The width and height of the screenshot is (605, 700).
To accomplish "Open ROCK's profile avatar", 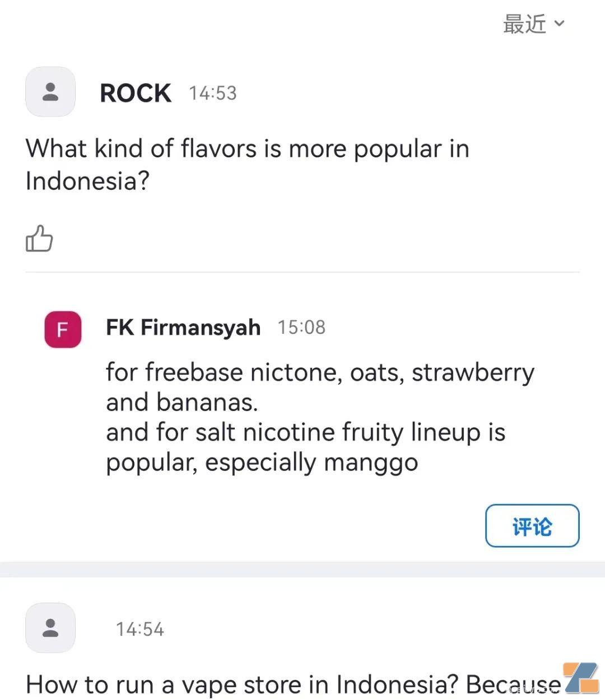I will pyautogui.click(x=50, y=91).
